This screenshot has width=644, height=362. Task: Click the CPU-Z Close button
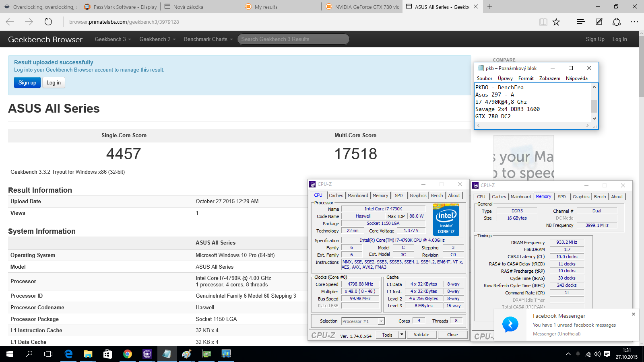click(452, 334)
